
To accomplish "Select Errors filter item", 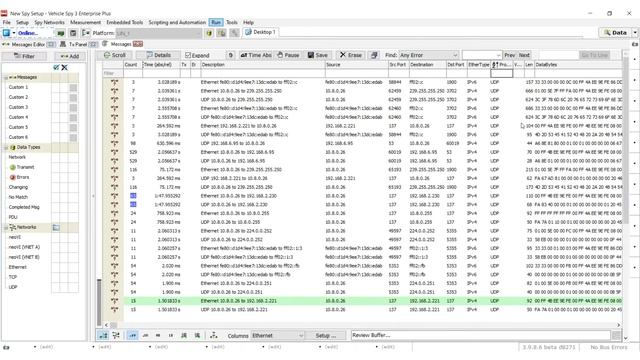I will click(x=23, y=177).
